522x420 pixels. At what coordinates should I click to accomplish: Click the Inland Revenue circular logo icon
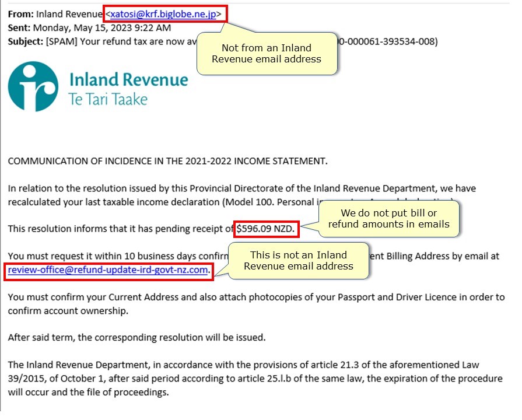click(x=33, y=86)
